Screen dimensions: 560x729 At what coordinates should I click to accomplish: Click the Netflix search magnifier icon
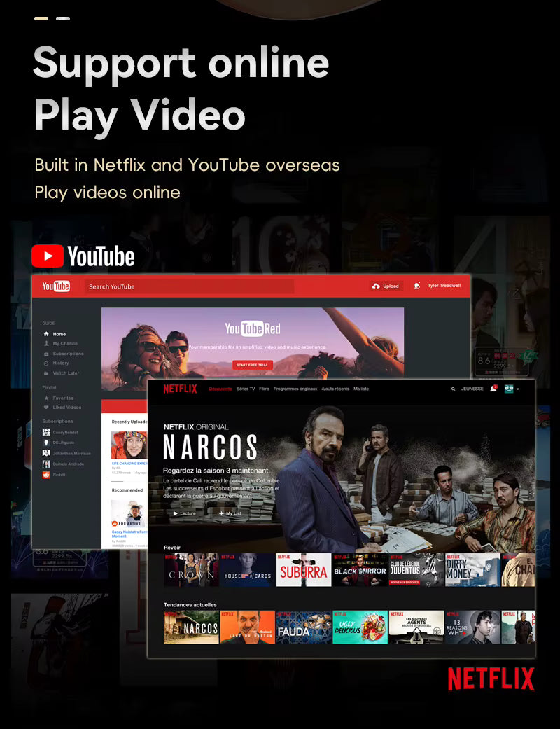point(453,389)
